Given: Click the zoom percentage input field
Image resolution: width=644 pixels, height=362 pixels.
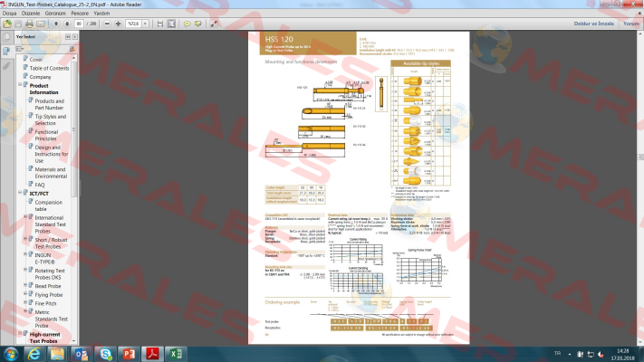Looking at the screenshot, I should tap(133, 24).
